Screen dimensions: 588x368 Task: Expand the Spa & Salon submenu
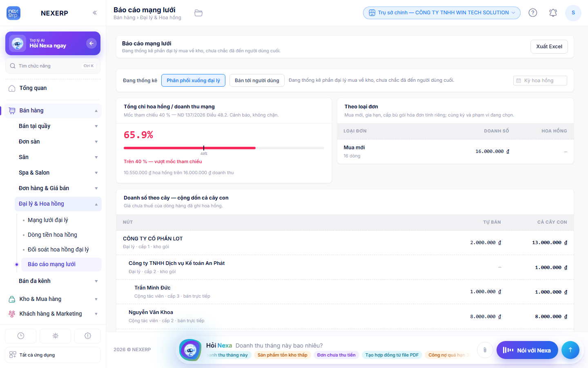[96, 173]
